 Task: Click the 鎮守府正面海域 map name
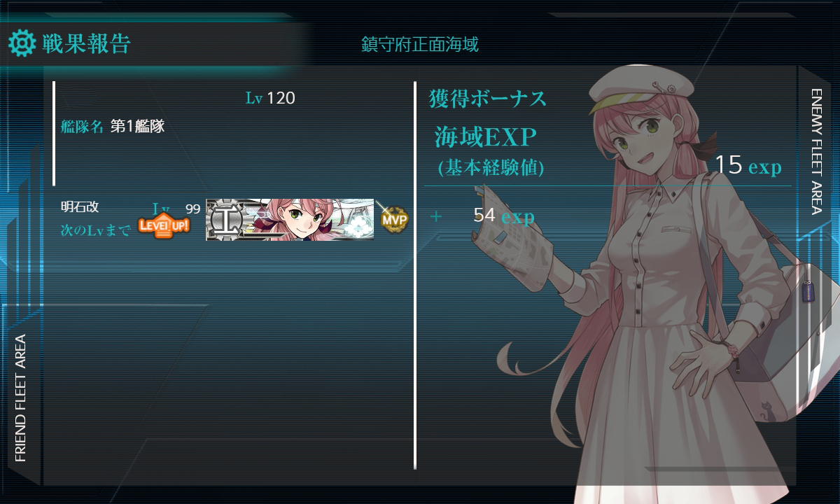coord(420,45)
